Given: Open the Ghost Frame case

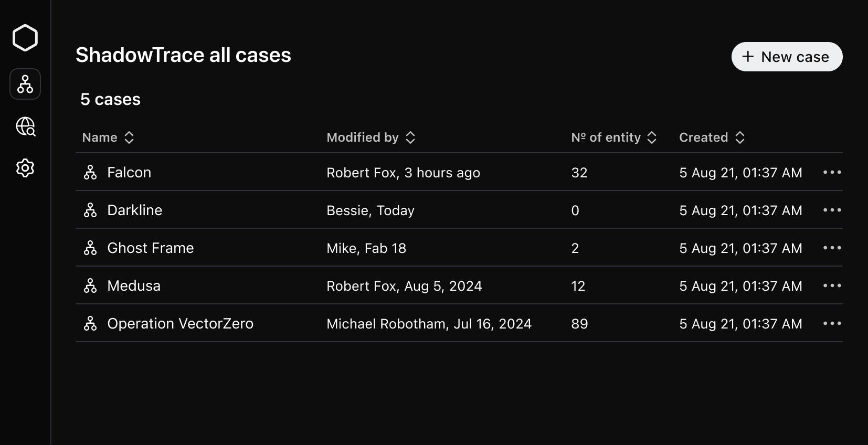Looking at the screenshot, I should (151, 248).
